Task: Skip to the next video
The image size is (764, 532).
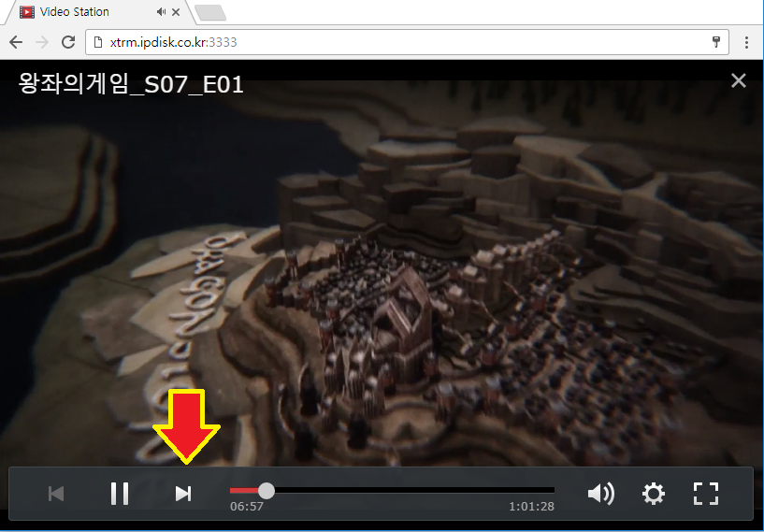Action: coord(183,494)
